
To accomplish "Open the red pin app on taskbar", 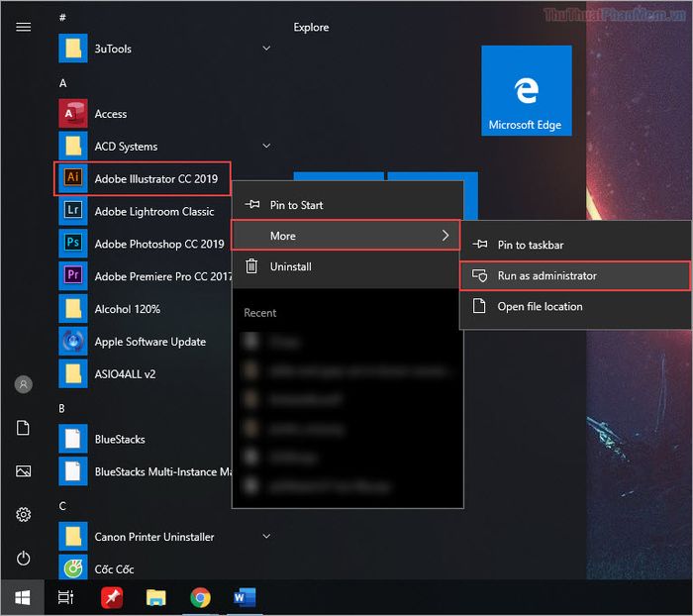I will (x=112, y=598).
